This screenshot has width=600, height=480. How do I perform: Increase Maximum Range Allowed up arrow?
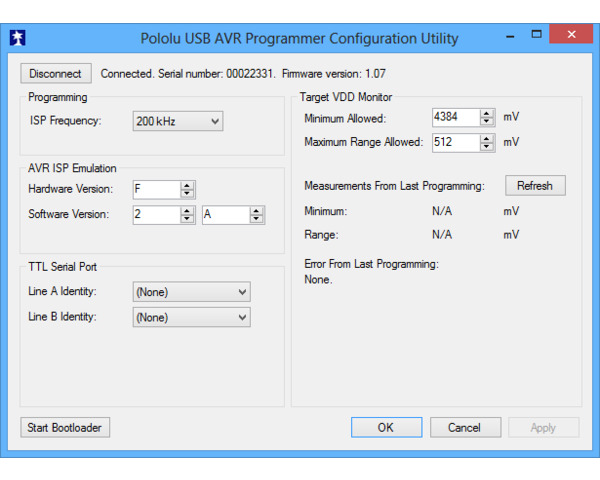(487, 139)
